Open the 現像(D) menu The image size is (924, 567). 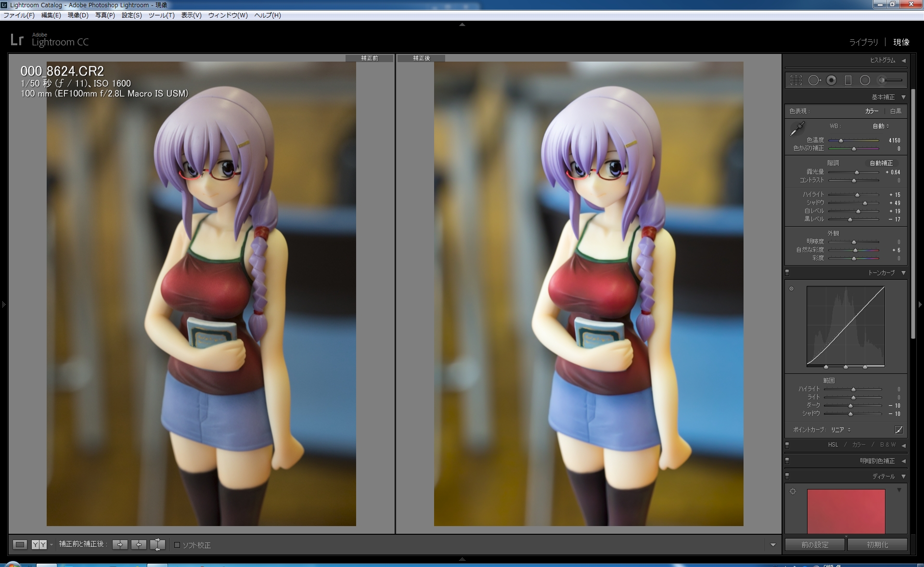click(x=78, y=15)
